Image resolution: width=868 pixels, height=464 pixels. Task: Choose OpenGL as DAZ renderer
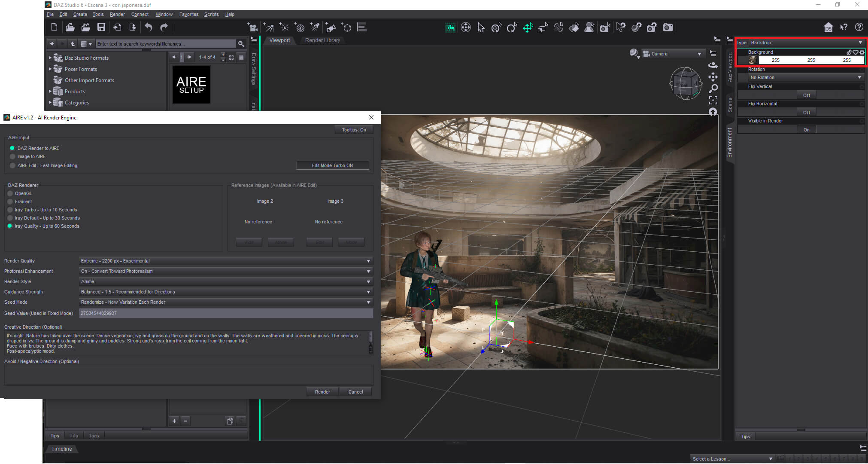(10, 193)
